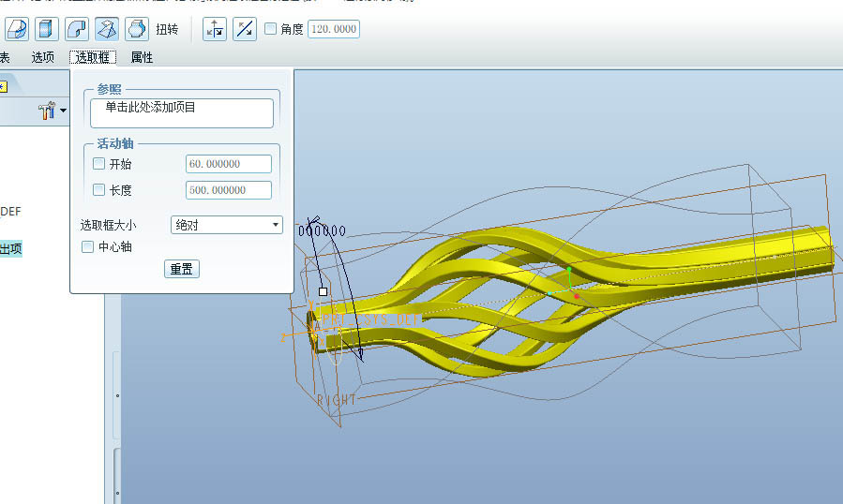Tick the 长度 checkbox
Screen dimensions: 843x504
click(x=99, y=190)
